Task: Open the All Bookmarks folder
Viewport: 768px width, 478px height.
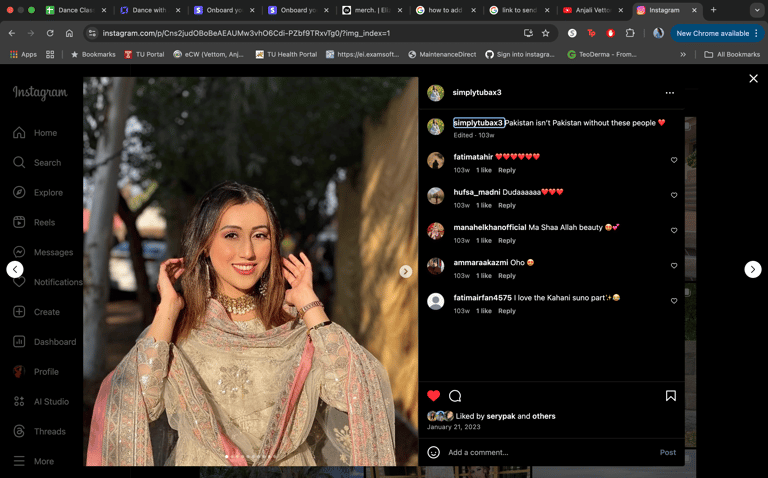Action: coord(732,54)
